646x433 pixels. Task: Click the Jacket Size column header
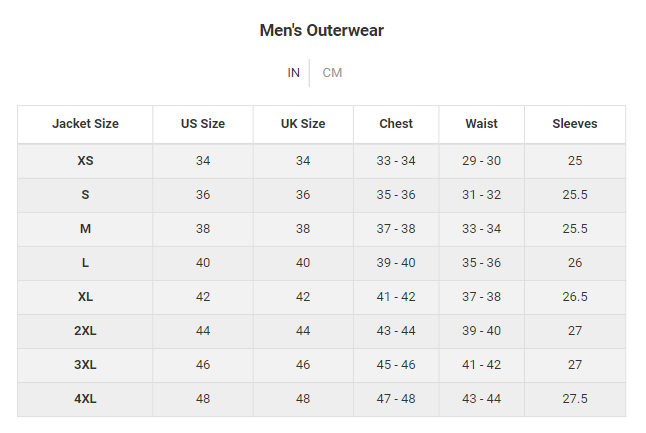(85, 124)
